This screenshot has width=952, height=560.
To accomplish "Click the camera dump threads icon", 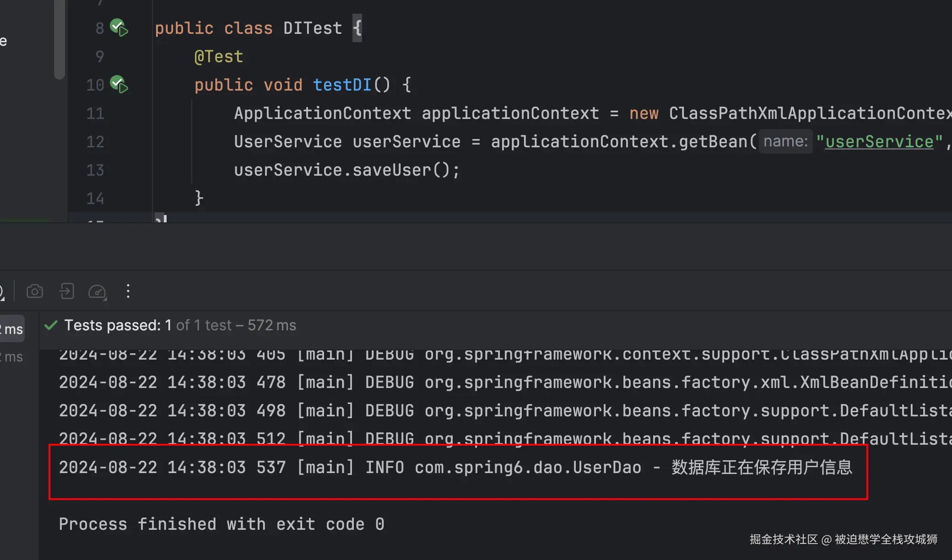I will pyautogui.click(x=35, y=291).
